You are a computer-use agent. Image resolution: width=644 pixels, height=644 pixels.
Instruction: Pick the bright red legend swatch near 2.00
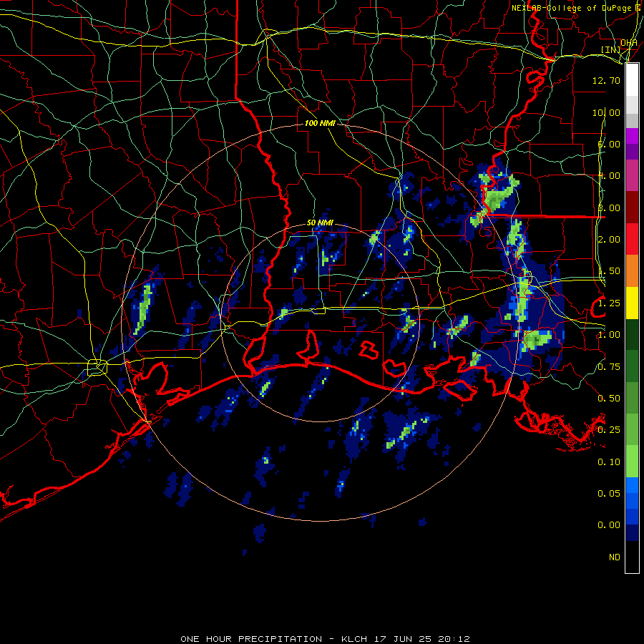(x=632, y=239)
